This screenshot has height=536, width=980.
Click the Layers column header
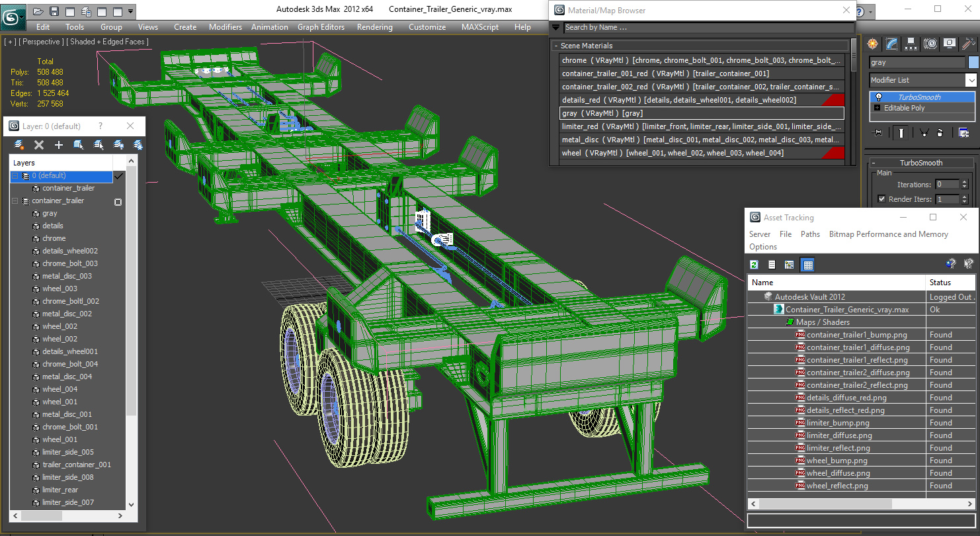click(61, 163)
